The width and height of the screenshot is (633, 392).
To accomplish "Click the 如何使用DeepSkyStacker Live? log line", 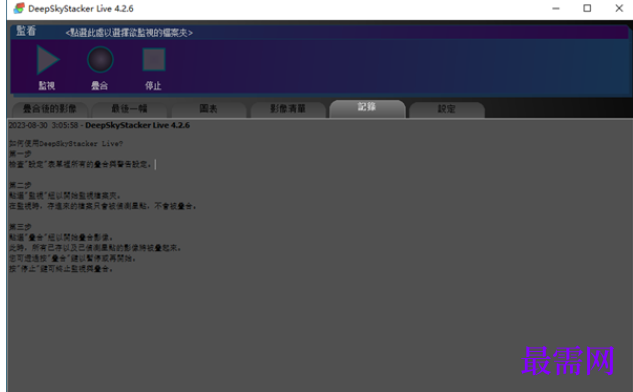I will [x=66, y=144].
